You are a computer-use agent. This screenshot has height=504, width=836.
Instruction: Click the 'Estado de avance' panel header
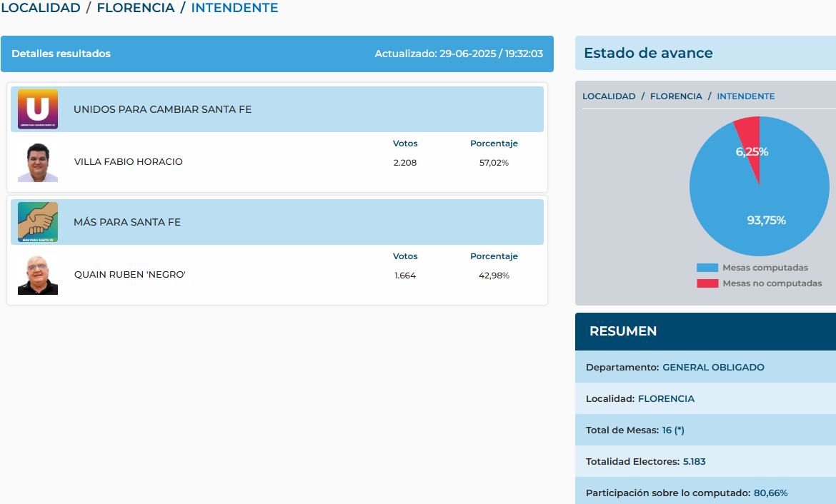coord(648,53)
